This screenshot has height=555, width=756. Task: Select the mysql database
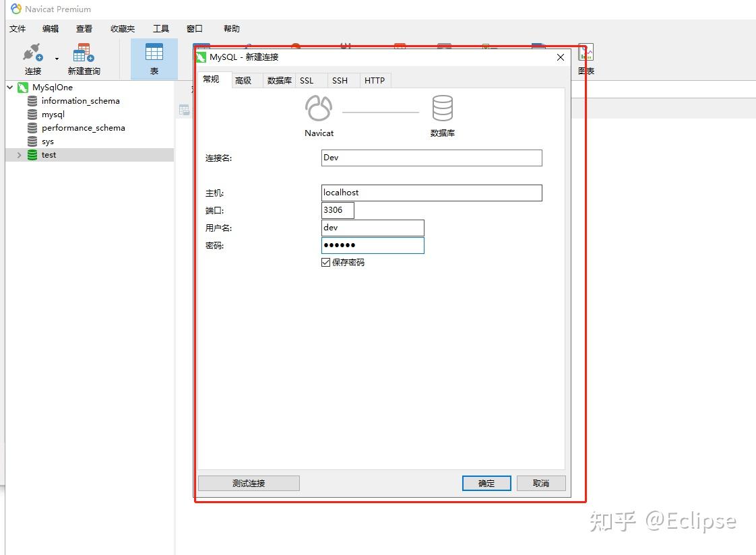coord(53,115)
